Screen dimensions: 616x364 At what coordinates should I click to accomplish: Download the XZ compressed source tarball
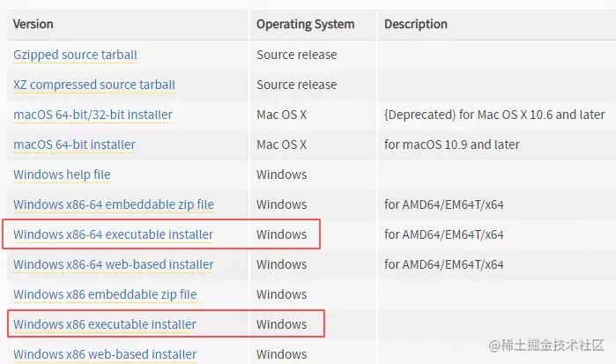[x=94, y=85]
